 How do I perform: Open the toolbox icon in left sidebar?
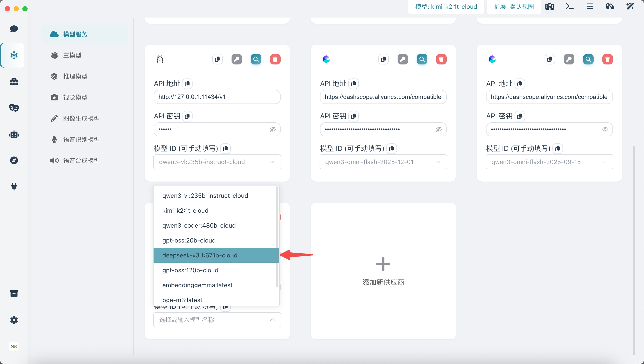point(14,82)
